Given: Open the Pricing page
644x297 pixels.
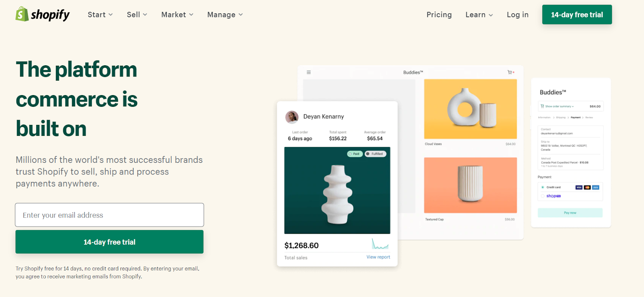Looking at the screenshot, I should pos(439,15).
